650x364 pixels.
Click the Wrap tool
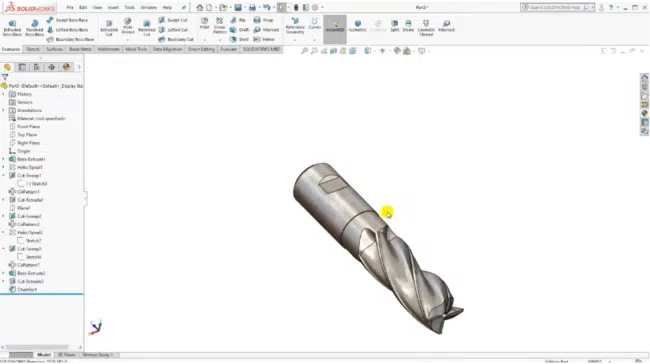pyautogui.click(x=263, y=20)
